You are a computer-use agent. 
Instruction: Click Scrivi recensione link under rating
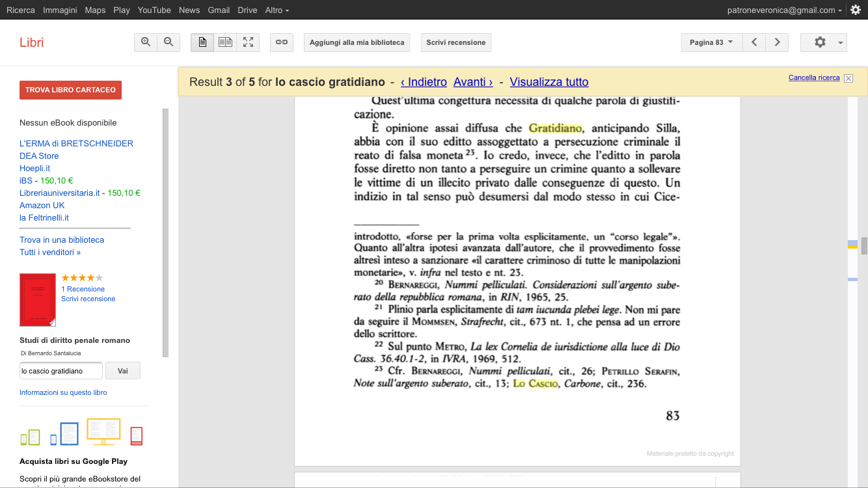coord(88,299)
